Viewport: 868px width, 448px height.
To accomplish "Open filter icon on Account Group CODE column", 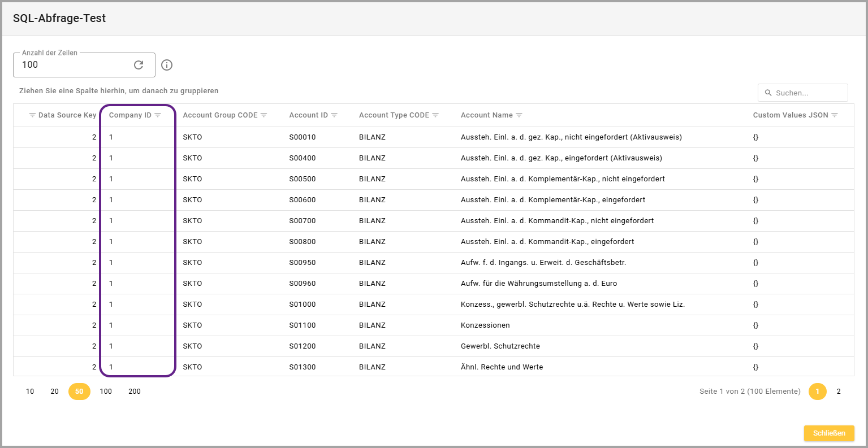I will point(264,115).
